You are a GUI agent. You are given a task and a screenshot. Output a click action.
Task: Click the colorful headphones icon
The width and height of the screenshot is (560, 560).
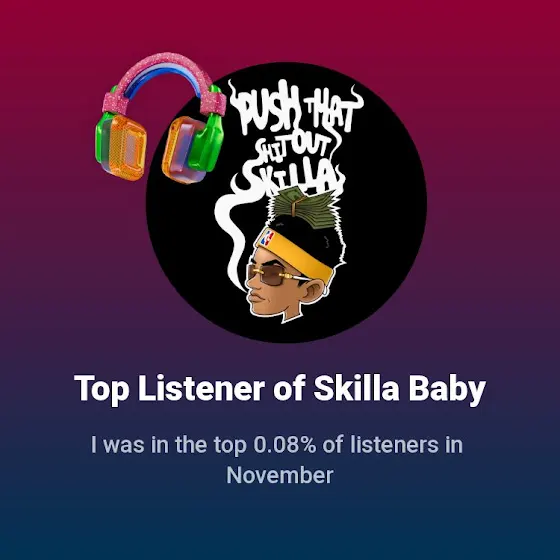161,118
